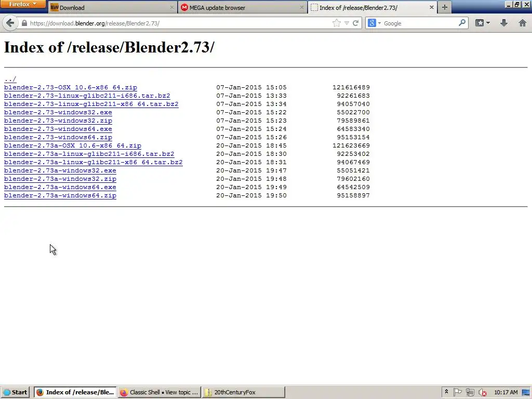Download blender-2.73a-linux-glibc211-x86_64.tar.bz2

tap(94, 162)
